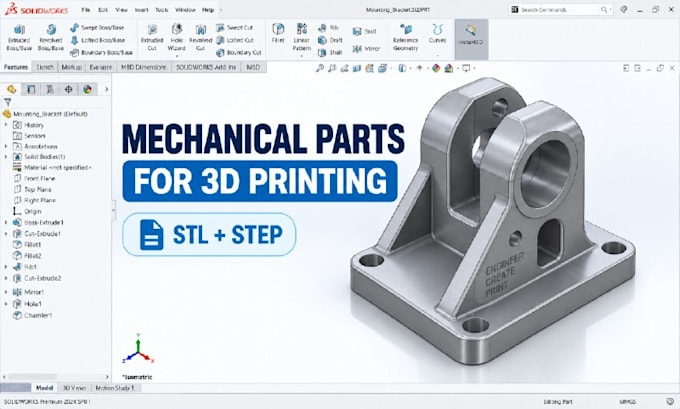
Task: Expand the Annotations tree item
Action: [x=6, y=146]
